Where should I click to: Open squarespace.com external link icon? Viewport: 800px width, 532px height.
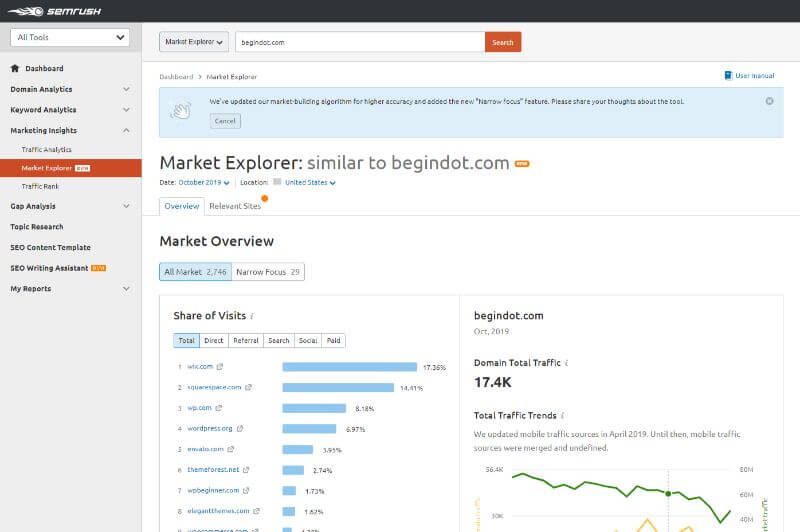[x=248, y=388]
